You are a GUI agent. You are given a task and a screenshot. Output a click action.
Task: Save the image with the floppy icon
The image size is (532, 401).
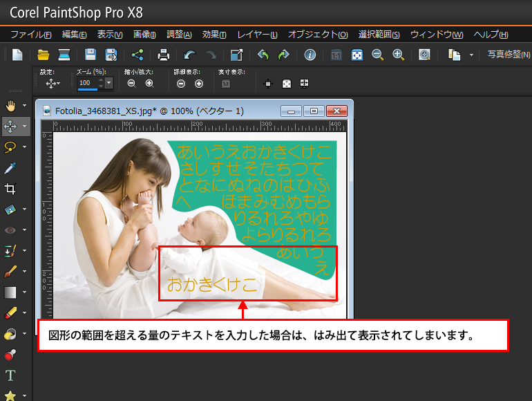tap(91, 55)
